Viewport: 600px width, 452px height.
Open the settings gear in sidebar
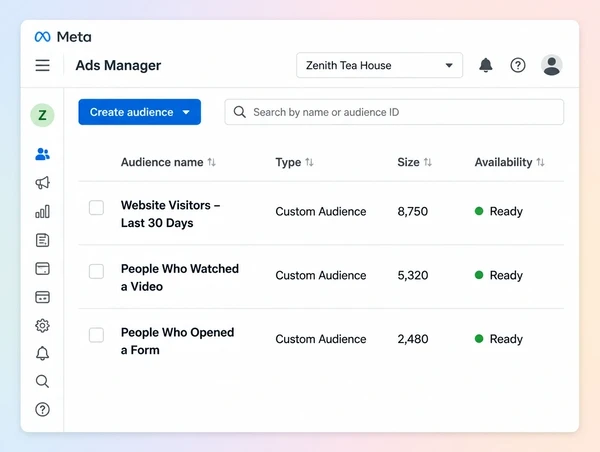click(42, 325)
